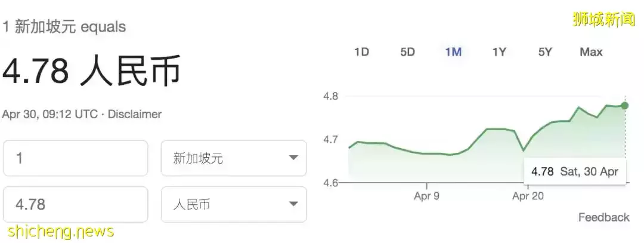Select the 1M range tab
This screenshot has width=644, height=243.
click(x=453, y=52)
